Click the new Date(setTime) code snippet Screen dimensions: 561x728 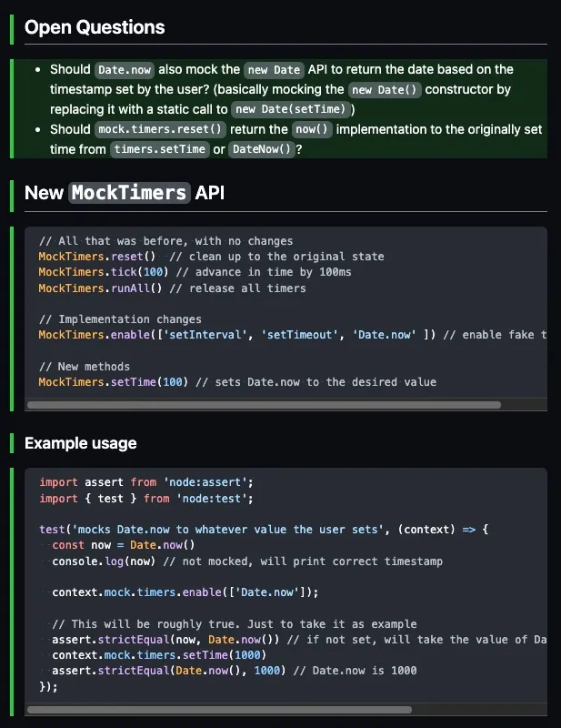[x=290, y=109]
